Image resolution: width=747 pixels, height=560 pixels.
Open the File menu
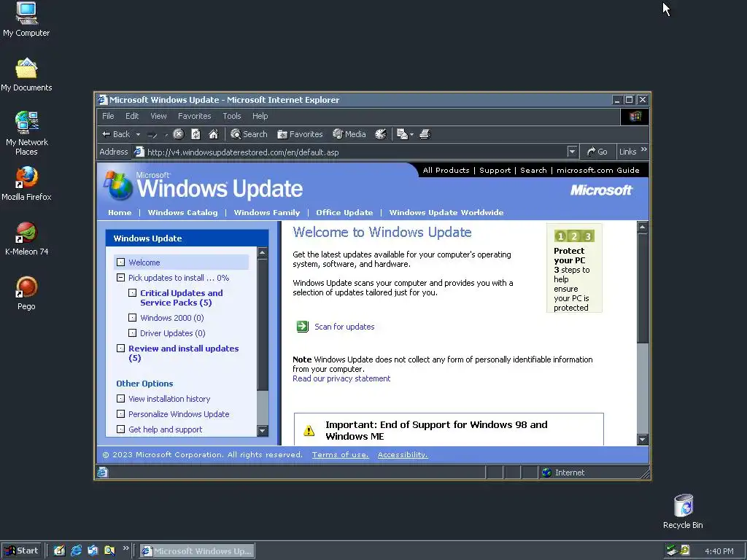pyautogui.click(x=108, y=116)
